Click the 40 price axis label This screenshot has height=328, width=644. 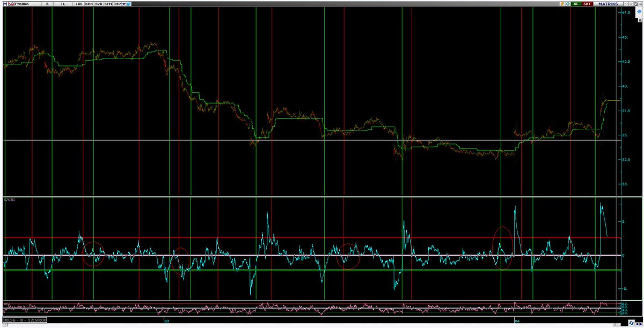[624, 86]
